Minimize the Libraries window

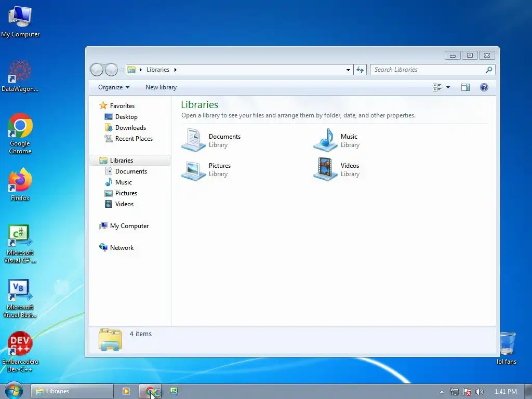[453, 55]
